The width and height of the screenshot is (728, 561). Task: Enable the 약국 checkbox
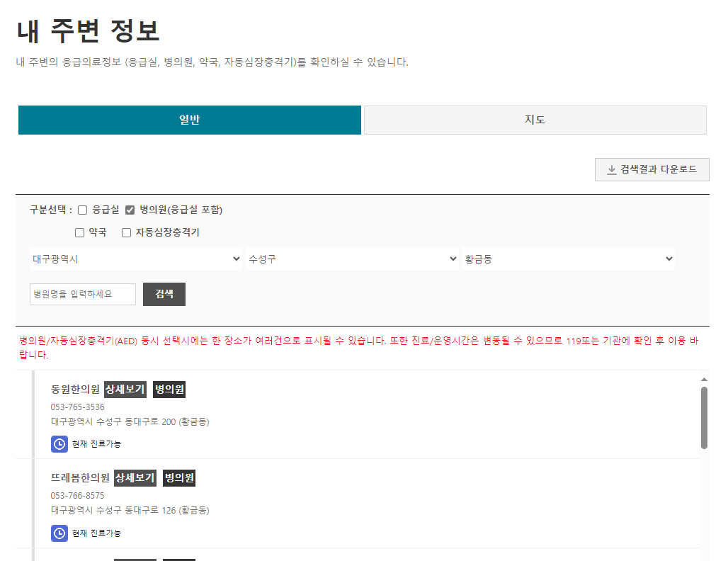[80, 232]
